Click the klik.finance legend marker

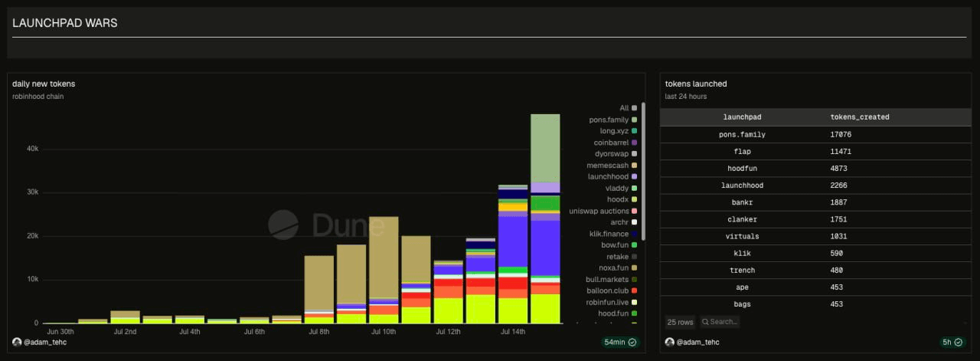[635, 234]
